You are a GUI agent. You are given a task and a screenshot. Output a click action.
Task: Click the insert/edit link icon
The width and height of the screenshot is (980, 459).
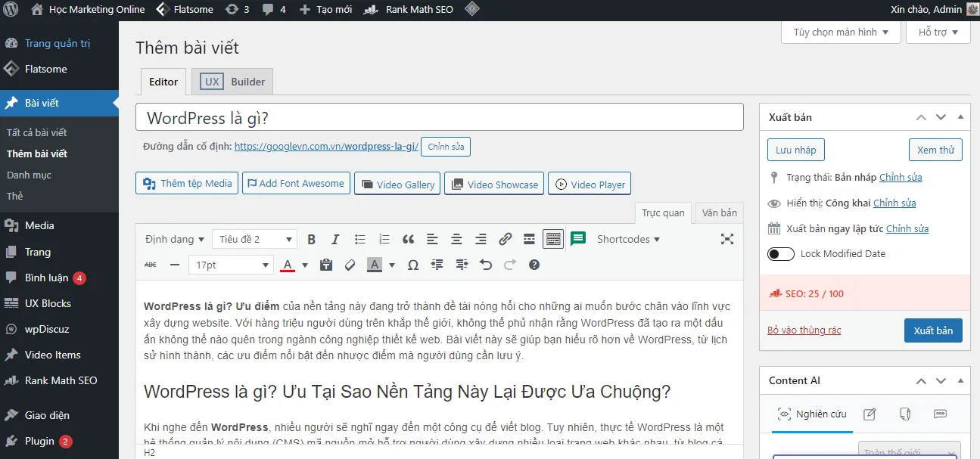pyautogui.click(x=505, y=240)
